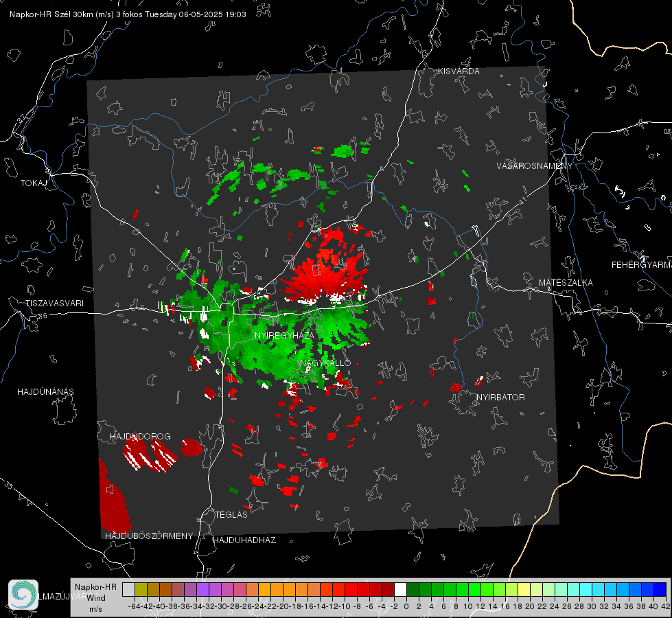Screen dimensions: 672x618
Task: Click the FEHÉRGYARMAT label at right edge
Action: (641, 265)
